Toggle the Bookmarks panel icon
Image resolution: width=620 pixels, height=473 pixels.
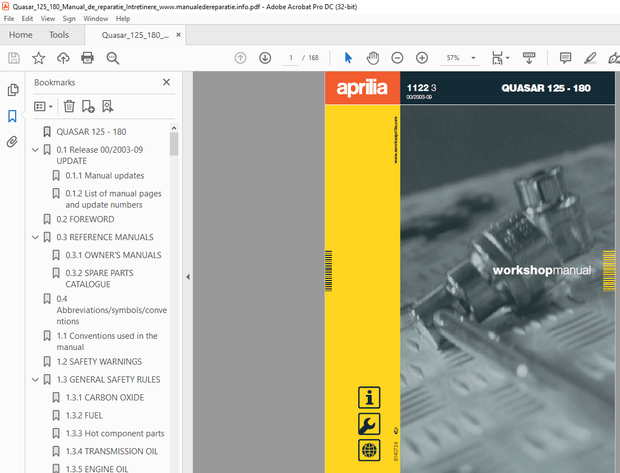pyautogui.click(x=12, y=116)
